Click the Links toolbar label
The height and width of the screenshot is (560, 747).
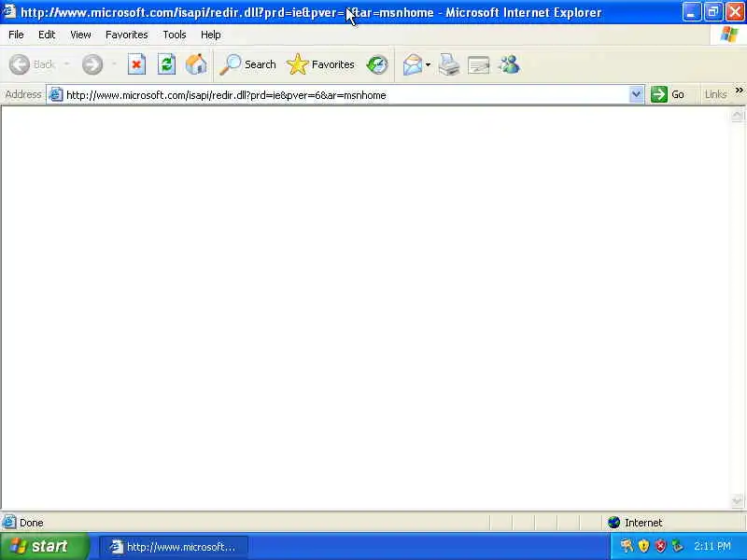[715, 95]
